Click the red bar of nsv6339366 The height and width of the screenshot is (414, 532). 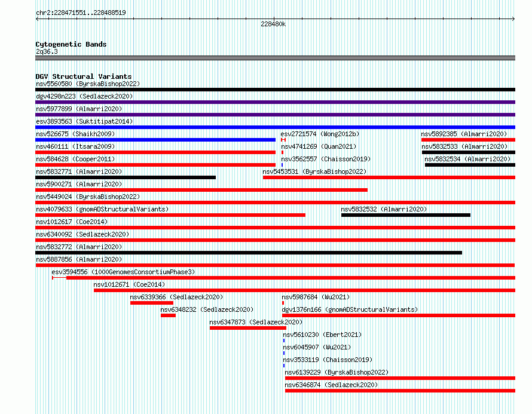152,303
